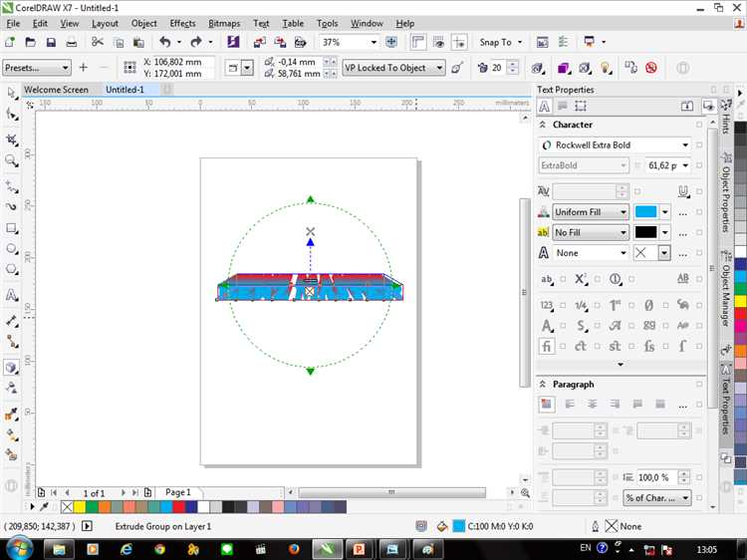
Task: Select the Freehand tool in toolbox
Action: coord(11,186)
